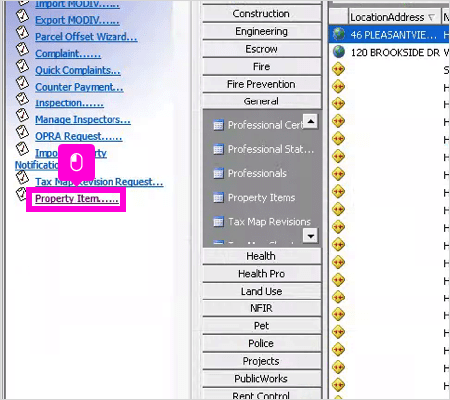
Task: Click the table icon next to Professionals
Action: [218, 173]
